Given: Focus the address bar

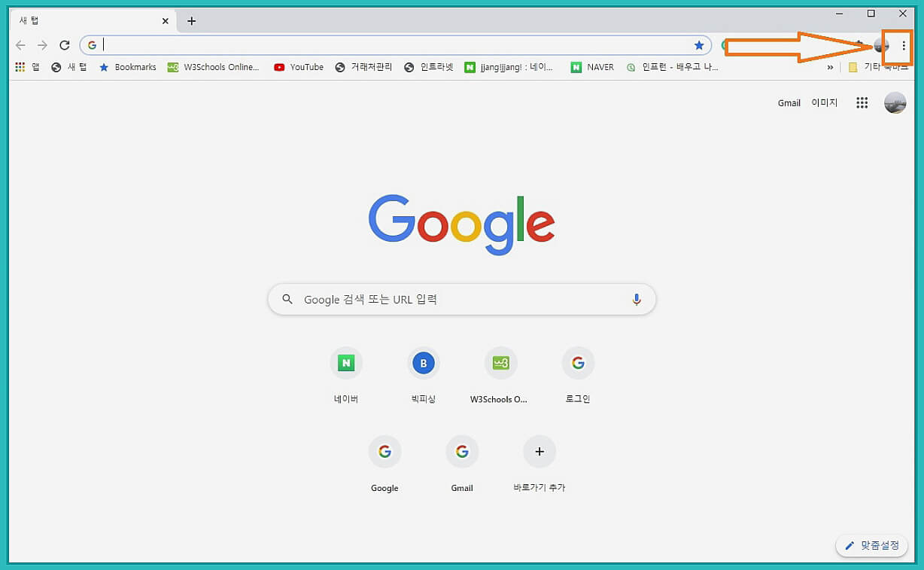Looking at the screenshot, I should (x=395, y=45).
